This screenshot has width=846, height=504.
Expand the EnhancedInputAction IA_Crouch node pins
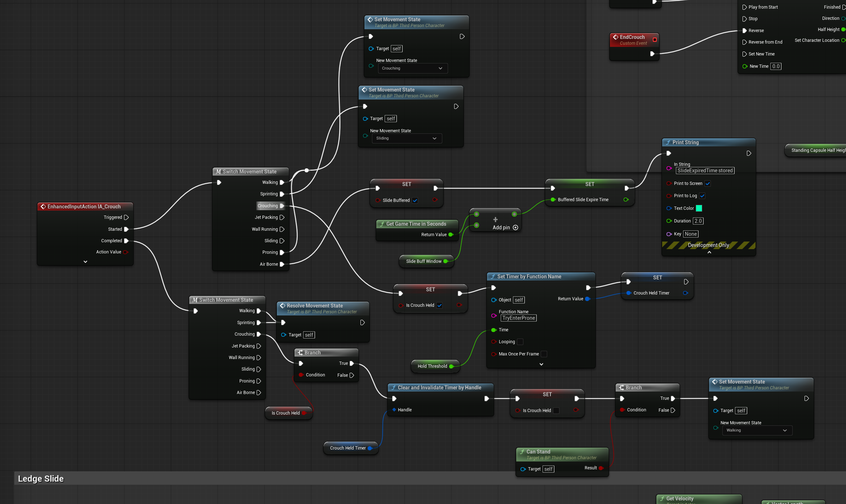(85, 262)
